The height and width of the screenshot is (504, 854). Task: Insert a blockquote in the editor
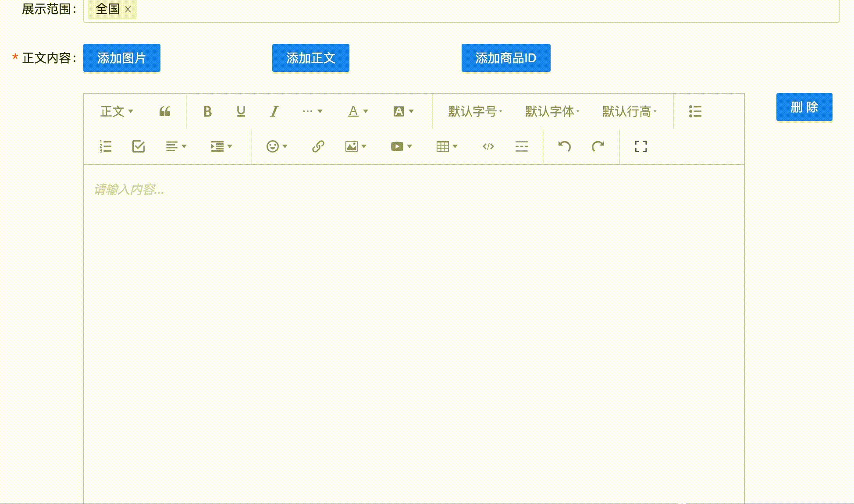[x=165, y=112]
